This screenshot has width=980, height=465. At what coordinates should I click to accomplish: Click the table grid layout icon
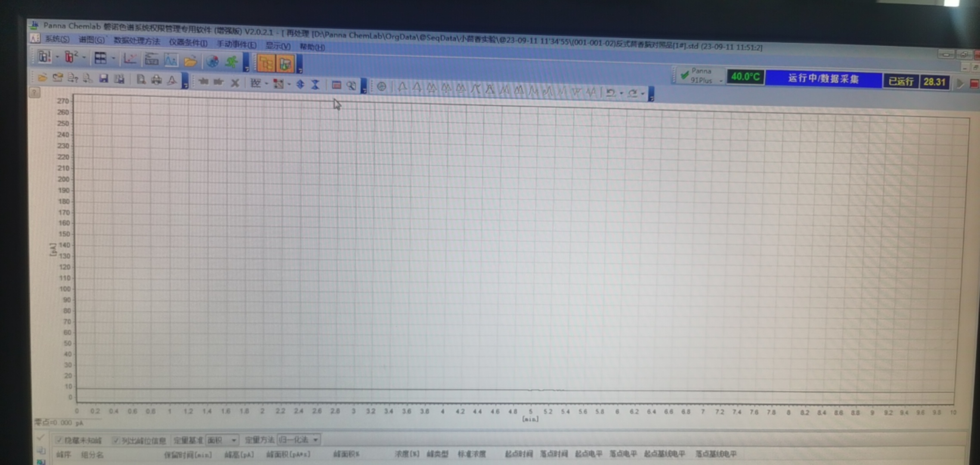[x=100, y=58]
